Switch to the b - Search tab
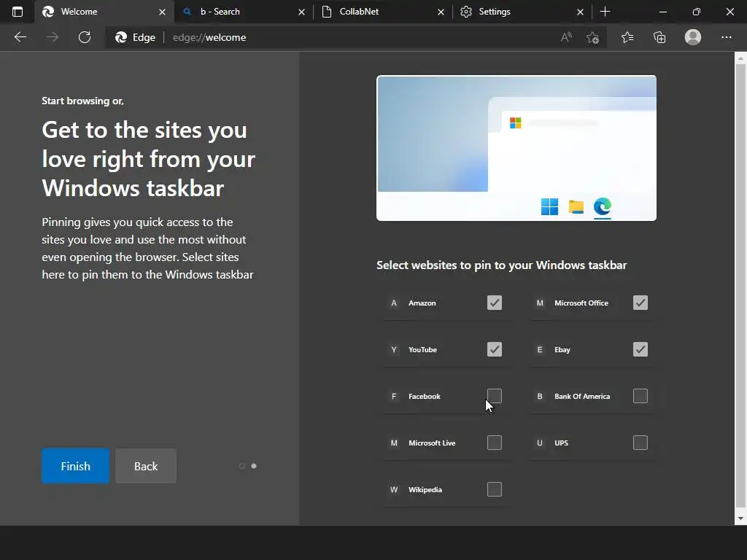This screenshot has height=560, width=747. [x=243, y=12]
